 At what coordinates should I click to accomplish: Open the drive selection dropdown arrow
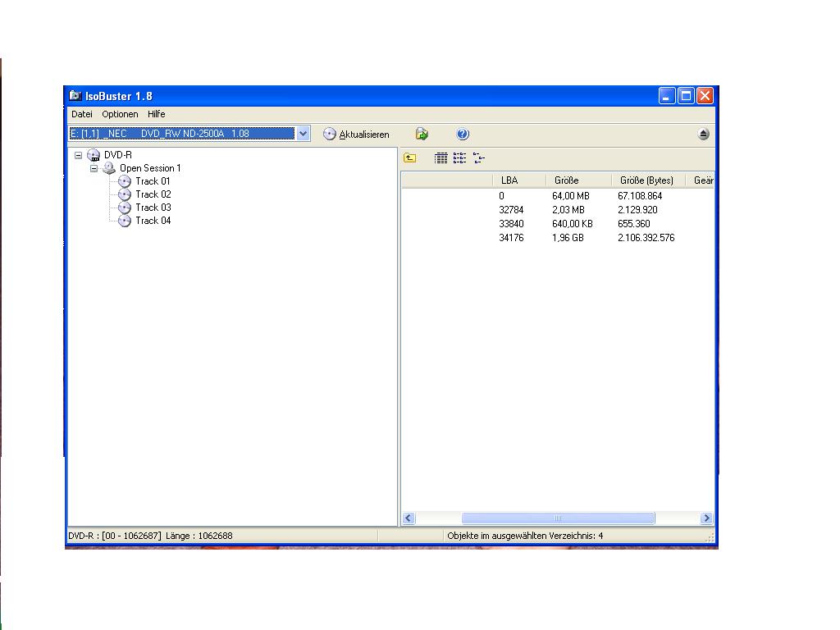tap(304, 134)
